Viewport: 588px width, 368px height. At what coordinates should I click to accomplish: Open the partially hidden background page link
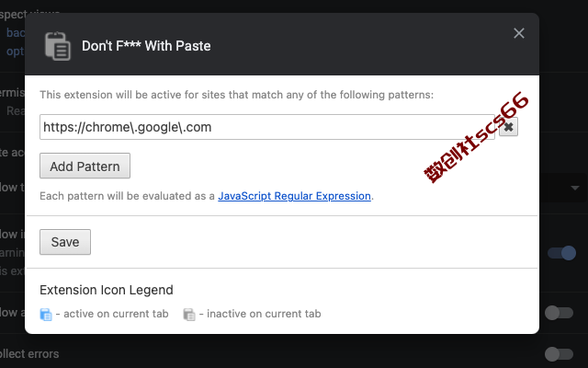(x=16, y=33)
